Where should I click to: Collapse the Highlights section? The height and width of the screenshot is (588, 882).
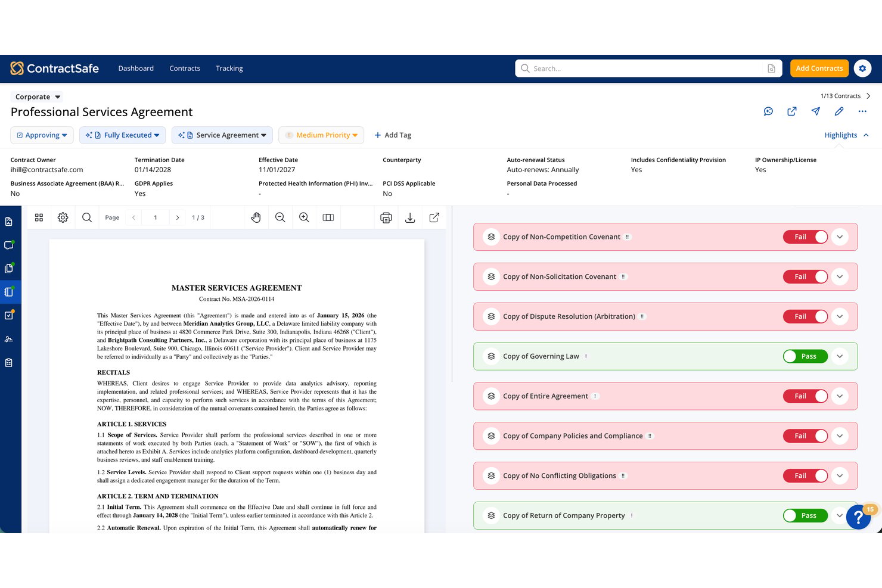[x=846, y=135]
